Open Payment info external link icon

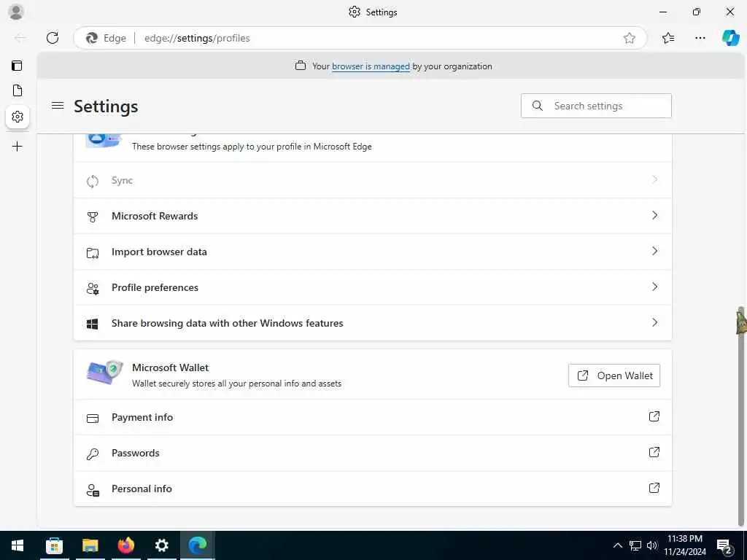pos(654,416)
